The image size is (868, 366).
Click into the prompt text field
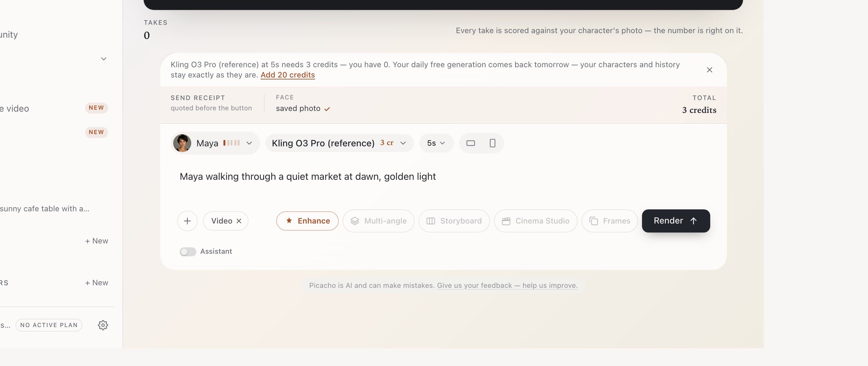pos(443,182)
